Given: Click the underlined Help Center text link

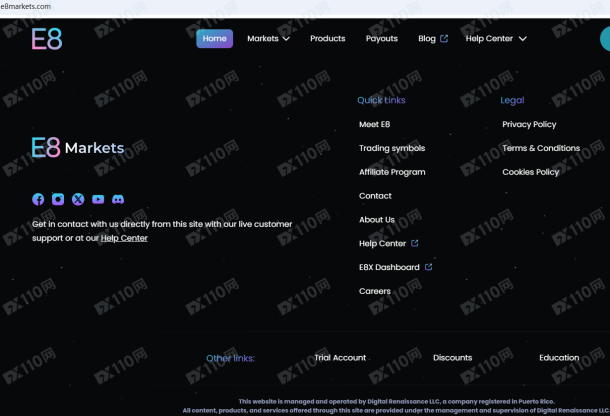Looking at the screenshot, I should (x=124, y=238).
